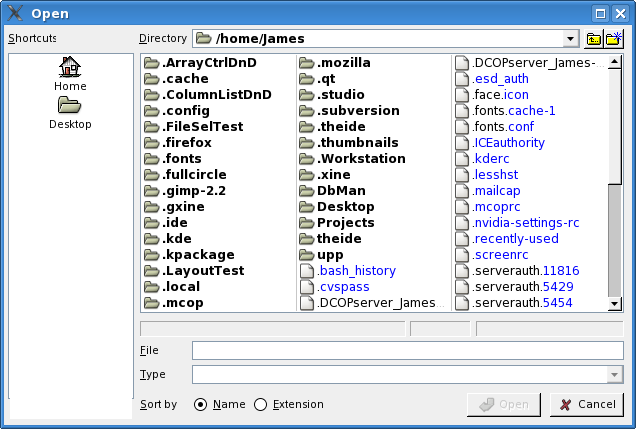Go to the Home shortcut

[70, 74]
